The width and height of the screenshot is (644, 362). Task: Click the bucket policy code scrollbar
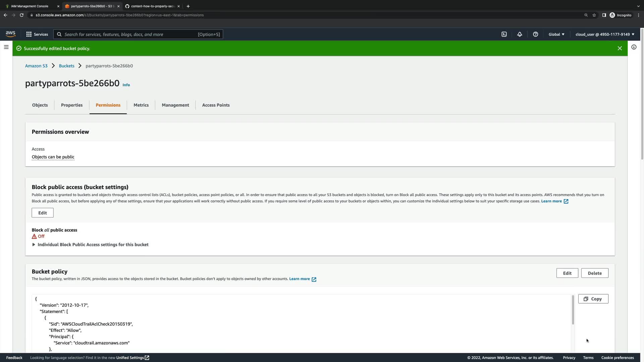coord(573,310)
